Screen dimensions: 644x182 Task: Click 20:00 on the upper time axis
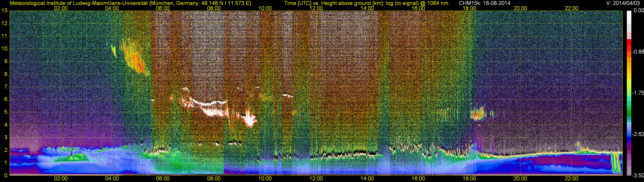[x=520, y=8]
